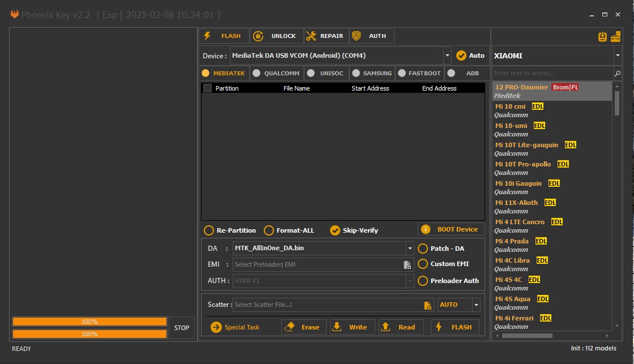The width and height of the screenshot is (634, 364).
Task: Browse for EMI preloader file icon
Action: pyautogui.click(x=407, y=264)
